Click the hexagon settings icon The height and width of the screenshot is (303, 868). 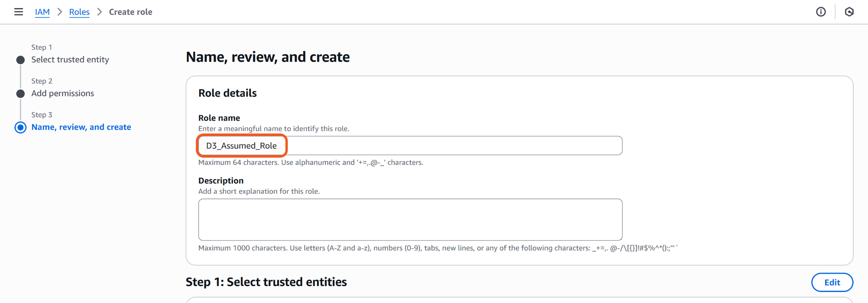(x=849, y=12)
